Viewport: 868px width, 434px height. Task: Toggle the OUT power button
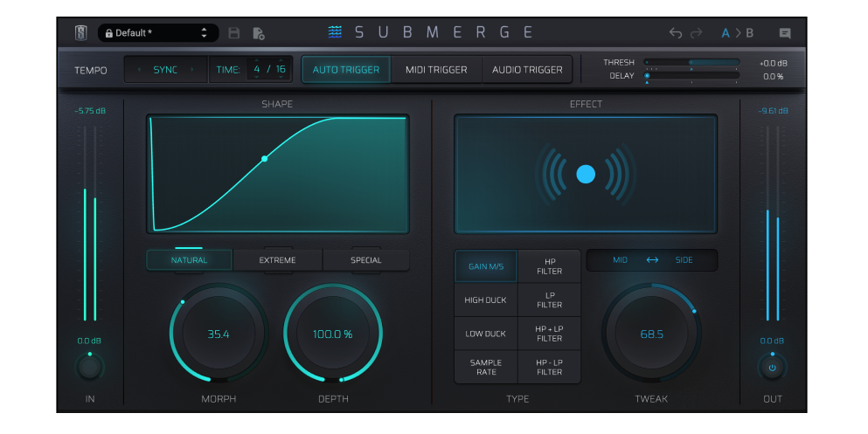[x=772, y=367]
